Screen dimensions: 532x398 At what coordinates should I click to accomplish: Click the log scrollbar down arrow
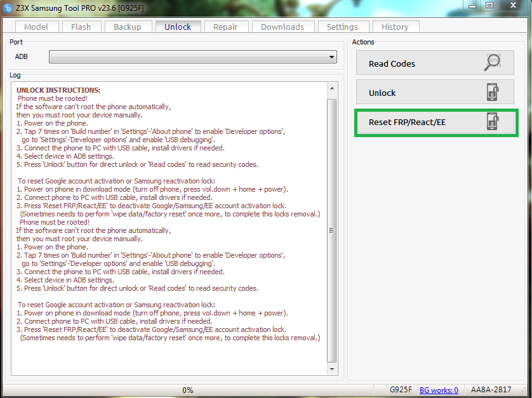[332, 369]
